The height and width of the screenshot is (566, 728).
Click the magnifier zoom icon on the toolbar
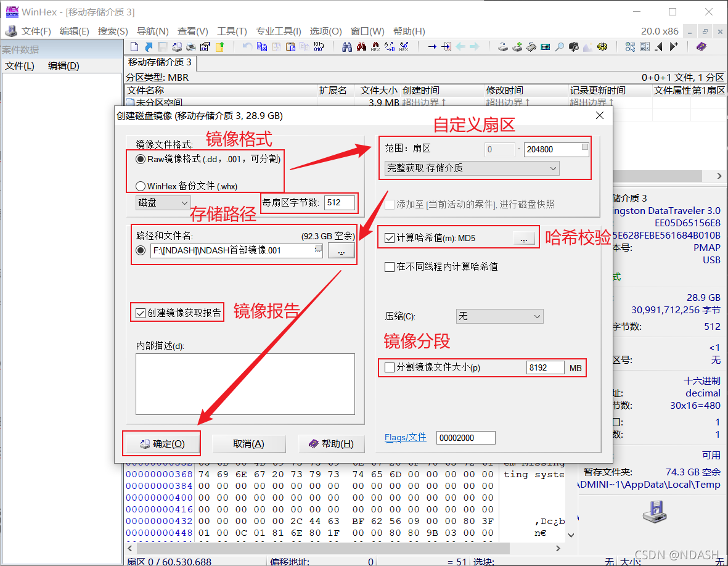point(558,46)
